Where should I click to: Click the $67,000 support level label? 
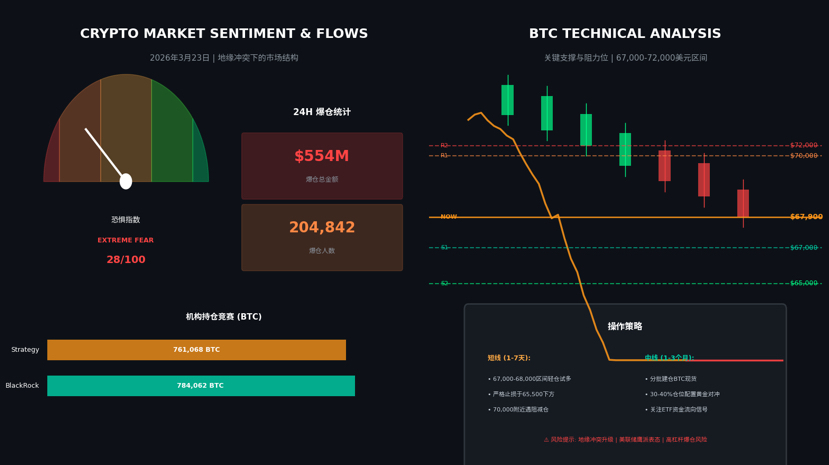(804, 247)
